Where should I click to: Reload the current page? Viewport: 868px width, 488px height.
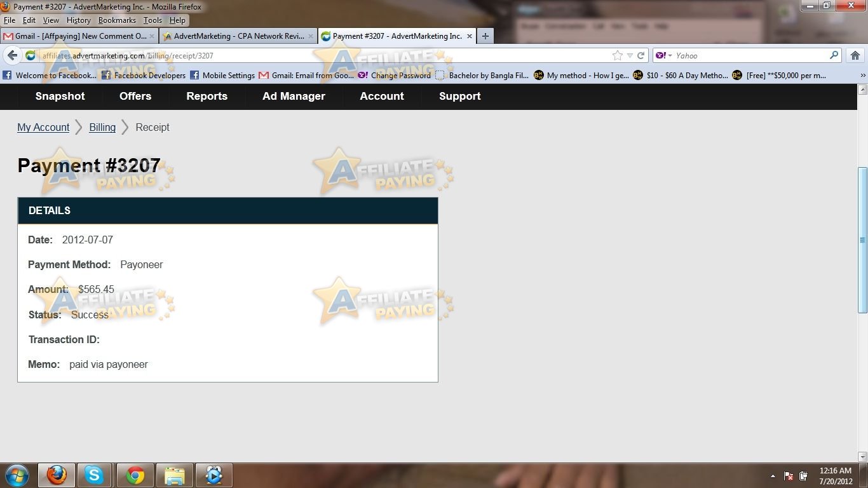[641, 55]
